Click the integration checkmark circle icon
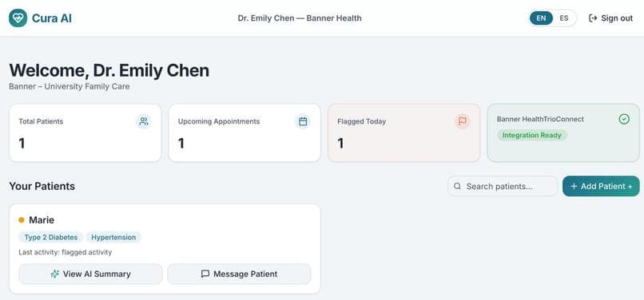Screen dimensions: 644x300 624,120
